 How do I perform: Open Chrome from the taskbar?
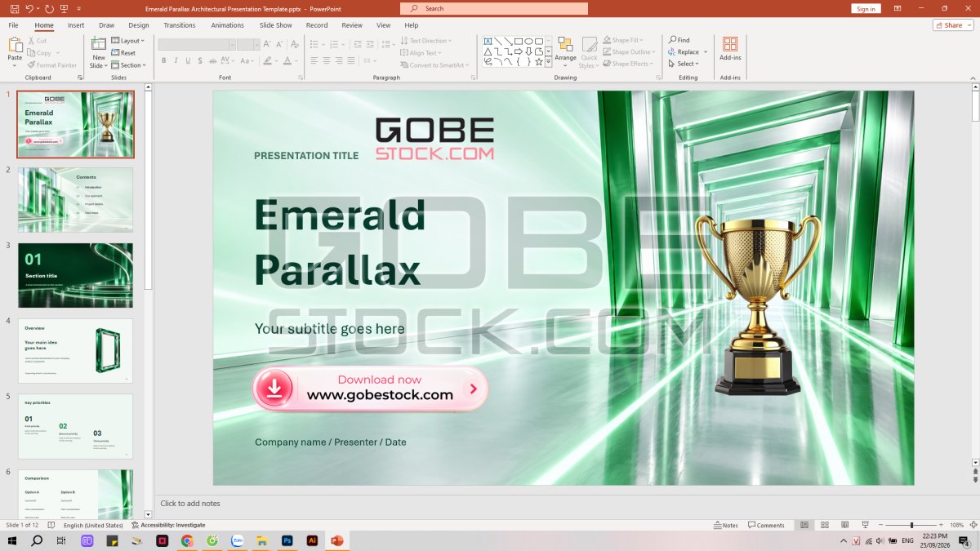pyautogui.click(x=187, y=540)
